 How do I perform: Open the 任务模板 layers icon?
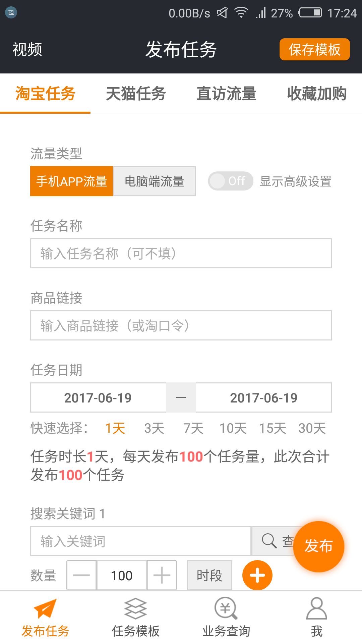click(135, 608)
